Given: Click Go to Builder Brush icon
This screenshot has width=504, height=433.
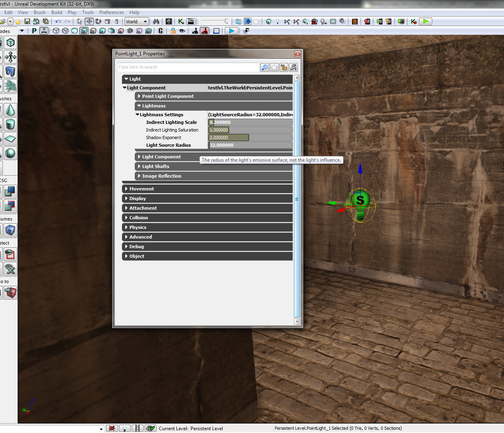Looking at the screenshot, I should click(x=10, y=293).
